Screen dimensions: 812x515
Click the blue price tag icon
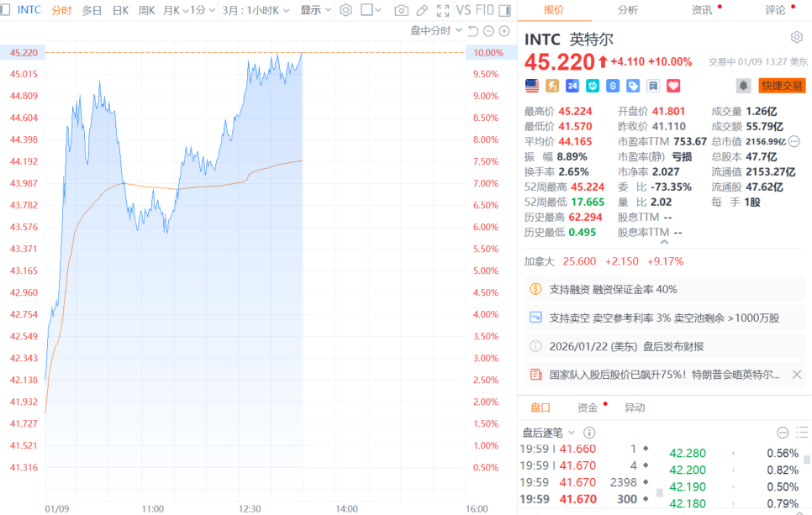[x=633, y=86]
